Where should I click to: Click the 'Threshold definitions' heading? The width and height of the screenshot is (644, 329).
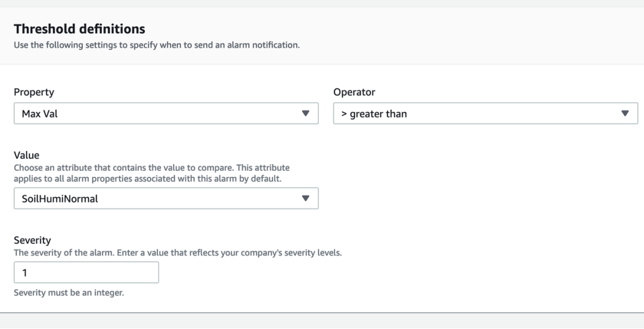pos(79,29)
